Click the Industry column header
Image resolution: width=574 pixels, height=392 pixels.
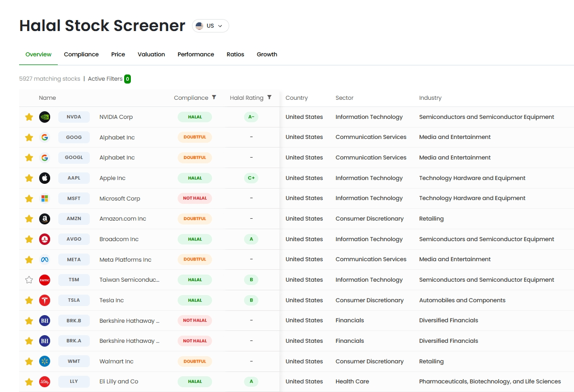[x=430, y=98]
